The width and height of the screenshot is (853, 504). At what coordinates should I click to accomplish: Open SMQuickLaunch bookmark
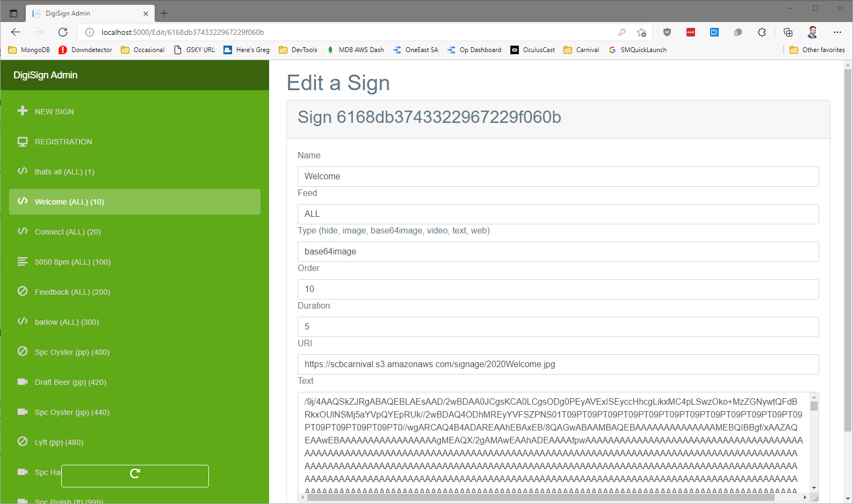pyautogui.click(x=638, y=50)
